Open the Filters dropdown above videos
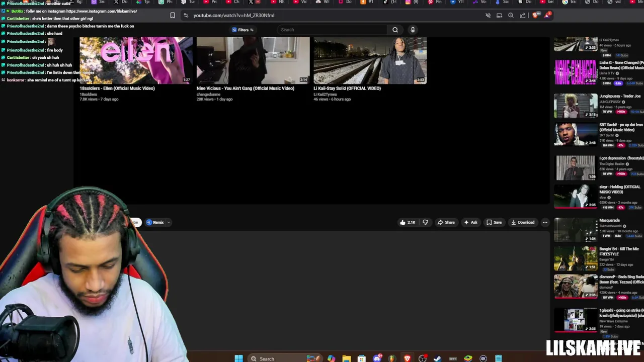644x362 pixels. pos(243,30)
